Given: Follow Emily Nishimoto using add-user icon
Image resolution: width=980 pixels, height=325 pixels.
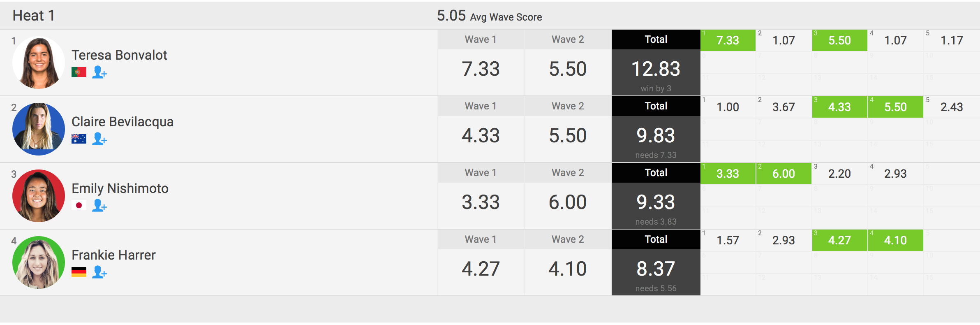Looking at the screenshot, I should (99, 206).
